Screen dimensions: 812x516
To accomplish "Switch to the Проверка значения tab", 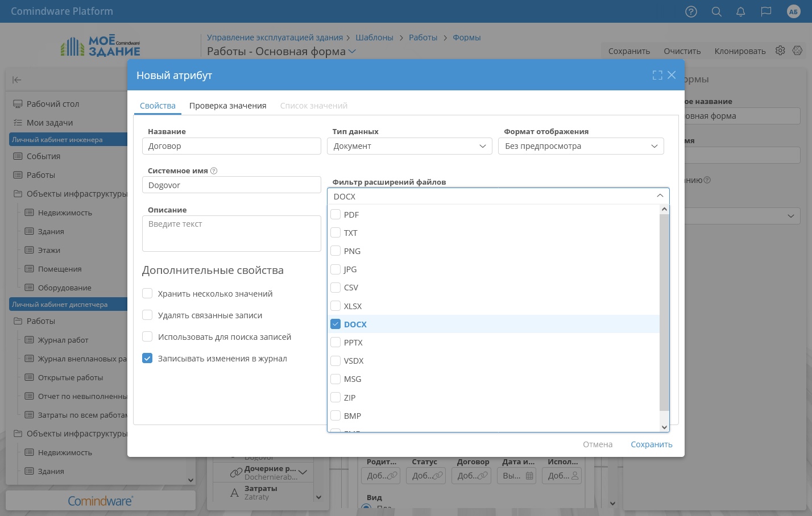I will click(228, 106).
